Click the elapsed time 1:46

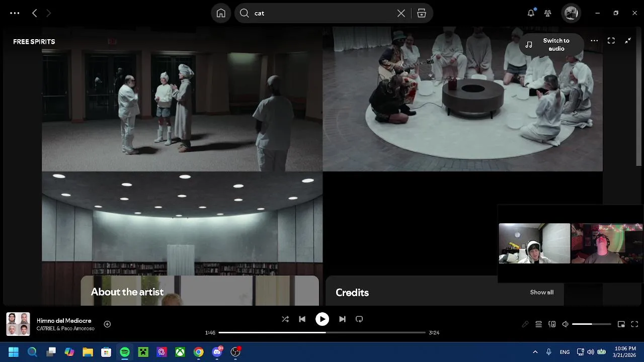(210, 333)
